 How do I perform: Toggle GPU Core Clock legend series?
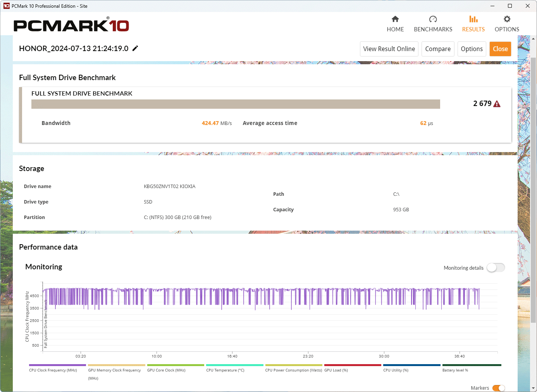point(176,368)
